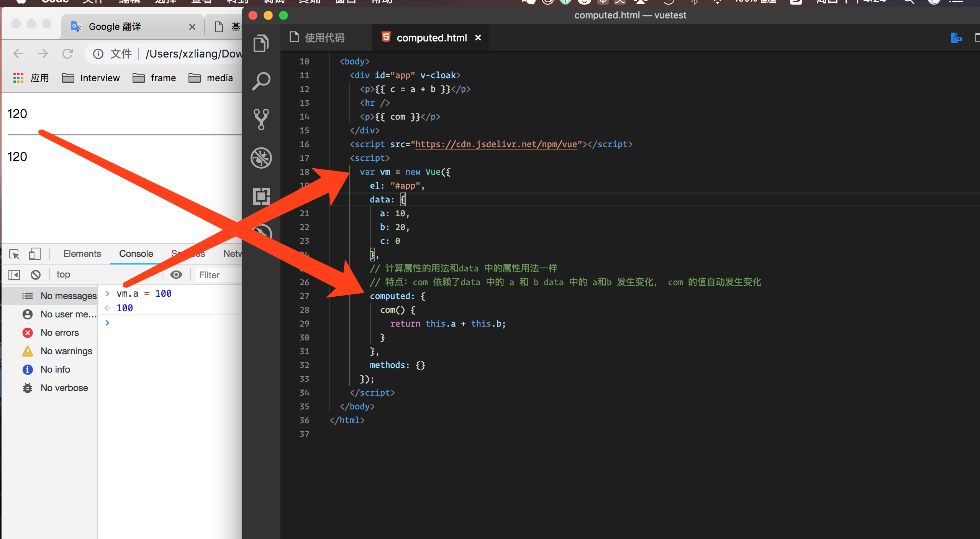Open the Debug view icon

pyautogui.click(x=261, y=158)
